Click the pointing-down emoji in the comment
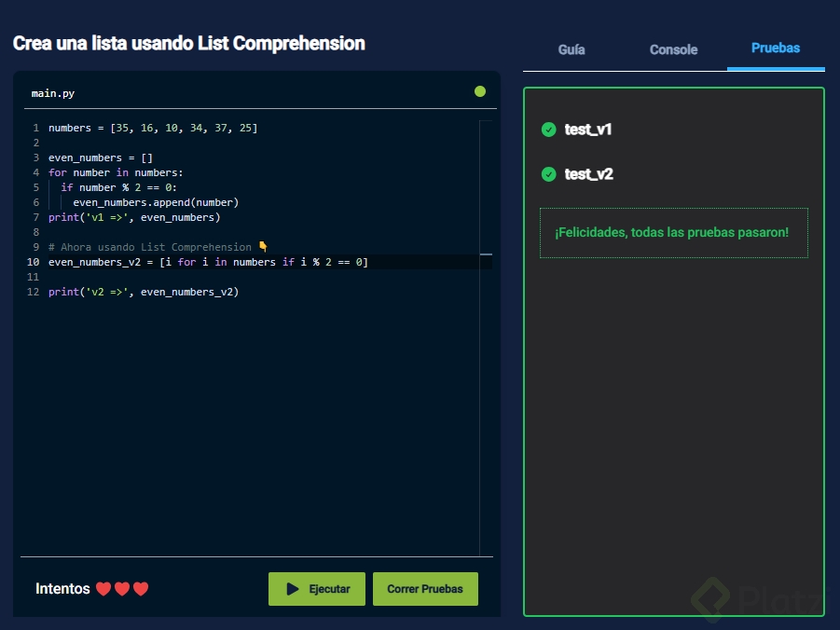The height and width of the screenshot is (630, 840). [x=263, y=247]
